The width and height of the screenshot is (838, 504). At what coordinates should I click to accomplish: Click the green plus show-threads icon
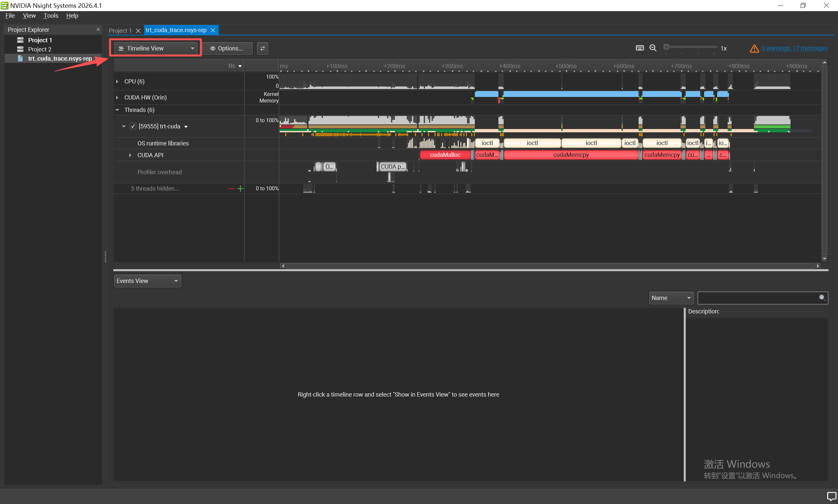240,189
